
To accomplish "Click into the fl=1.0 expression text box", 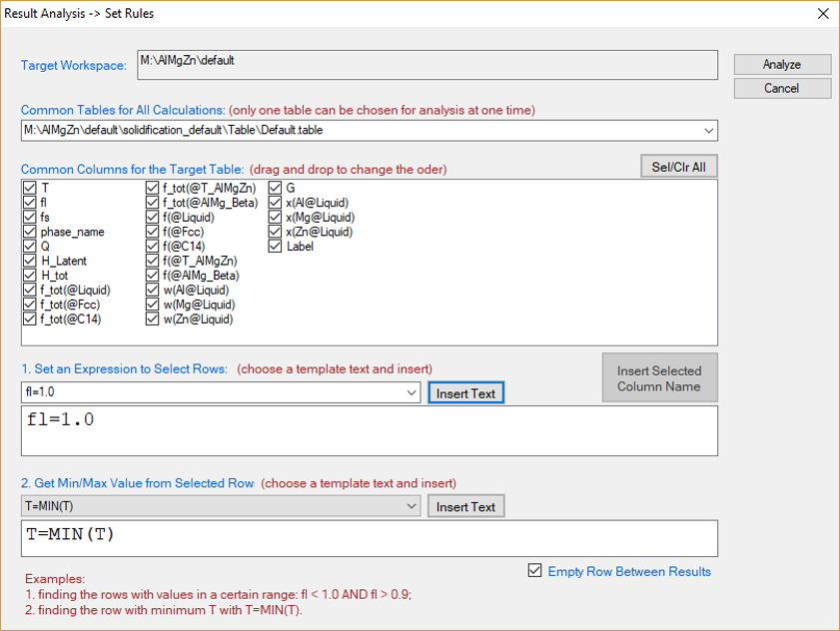I will tap(369, 430).
